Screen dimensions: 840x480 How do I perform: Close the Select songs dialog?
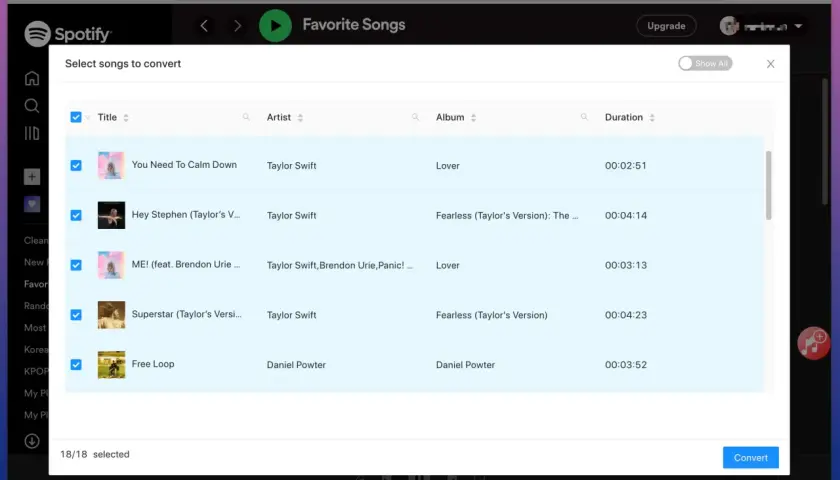[x=770, y=64]
